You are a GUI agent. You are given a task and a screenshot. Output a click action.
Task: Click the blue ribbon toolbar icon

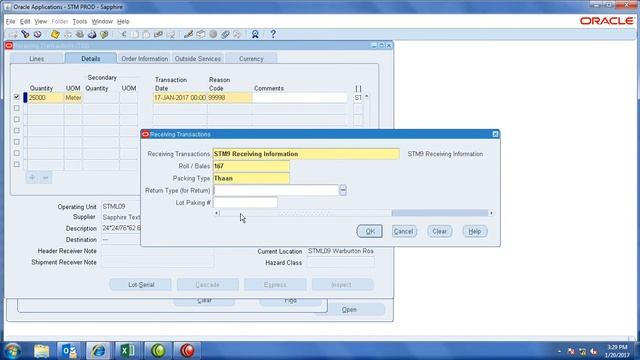click(255, 34)
